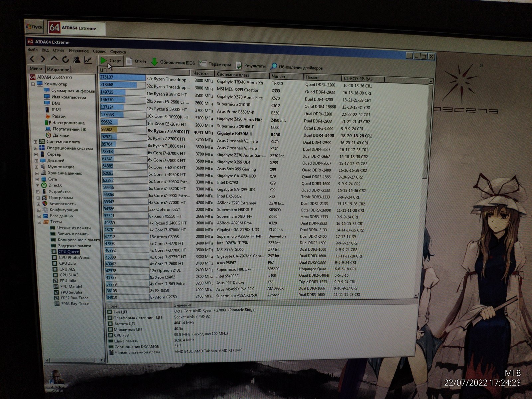This screenshot has height=399, width=532.
Task: Click the Back navigation arrow
Action: [32, 59]
